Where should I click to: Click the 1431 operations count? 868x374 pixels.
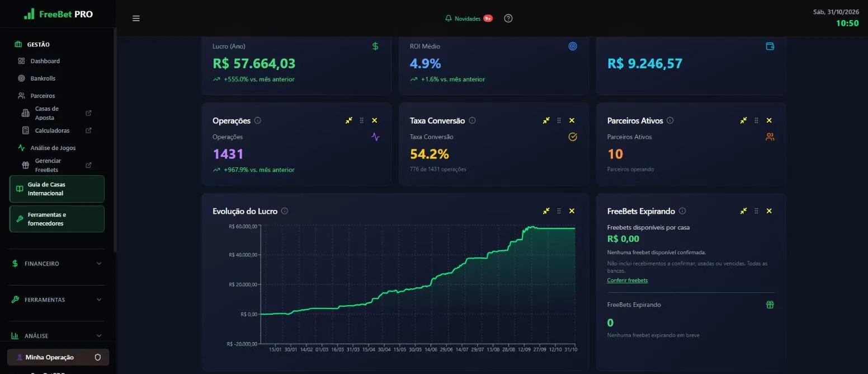click(x=228, y=154)
